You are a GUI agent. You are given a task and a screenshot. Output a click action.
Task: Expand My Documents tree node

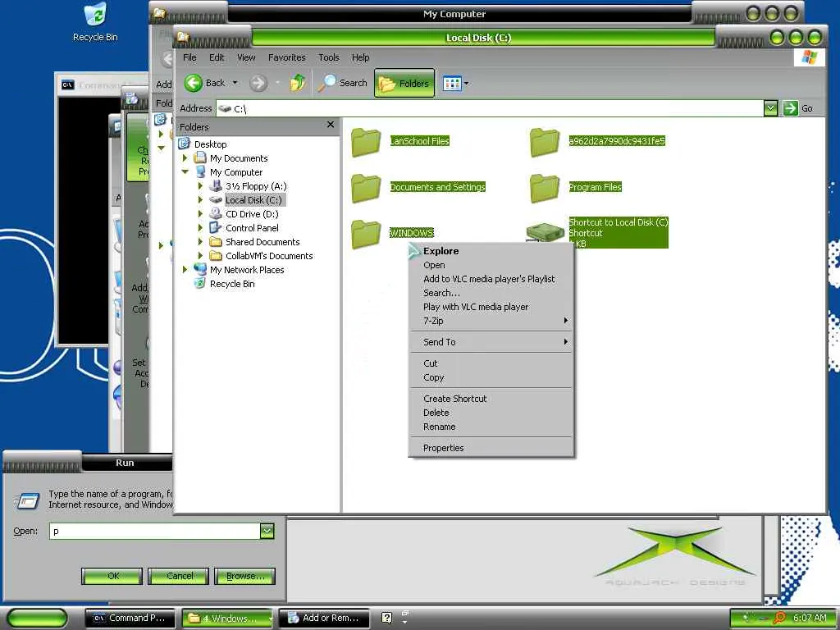click(185, 158)
